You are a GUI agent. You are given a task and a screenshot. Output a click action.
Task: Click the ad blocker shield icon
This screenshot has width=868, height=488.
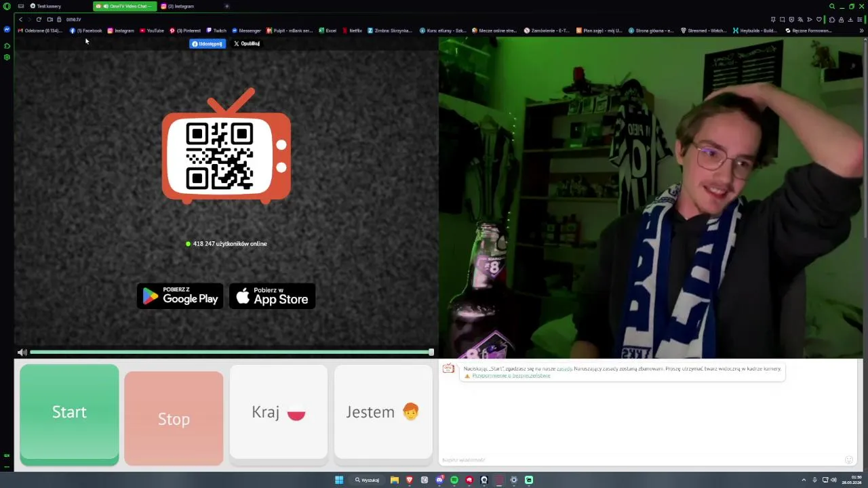(x=791, y=19)
